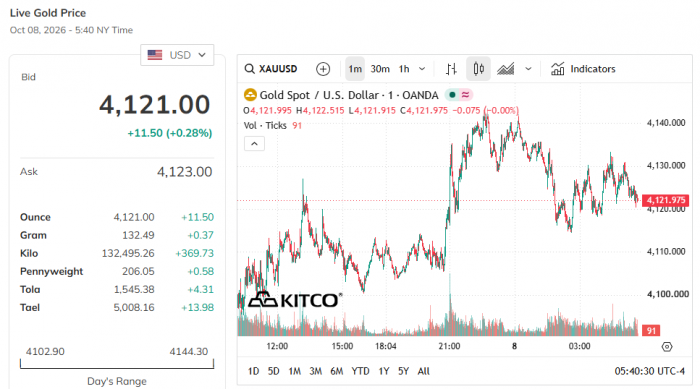The width and height of the screenshot is (700, 389).
Task: Open the chart style dropdown arrow
Action: (528, 69)
